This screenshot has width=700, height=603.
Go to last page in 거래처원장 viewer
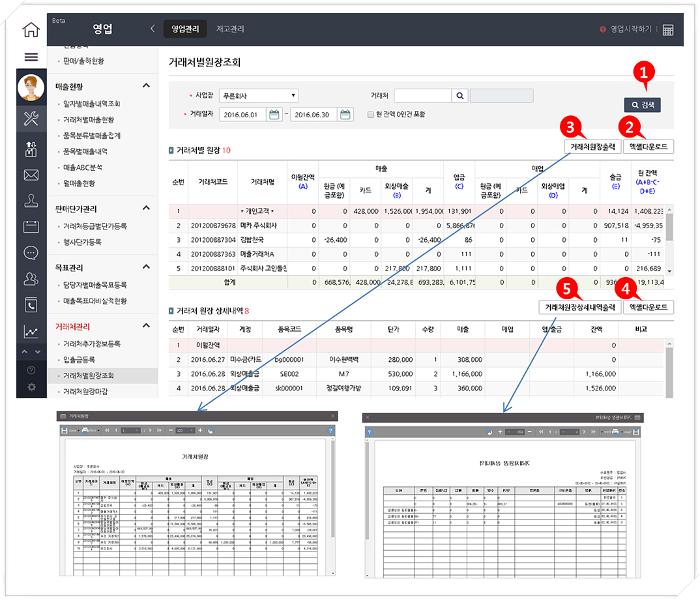point(160,431)
